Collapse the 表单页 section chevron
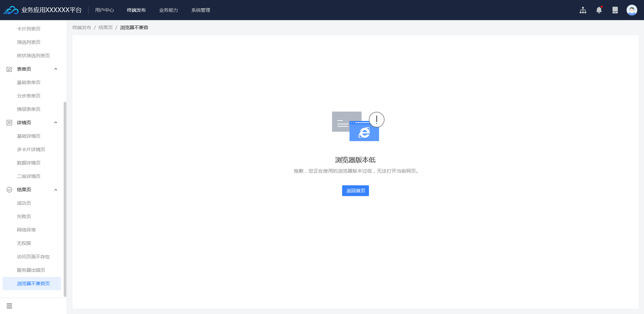 coord(56,69)
